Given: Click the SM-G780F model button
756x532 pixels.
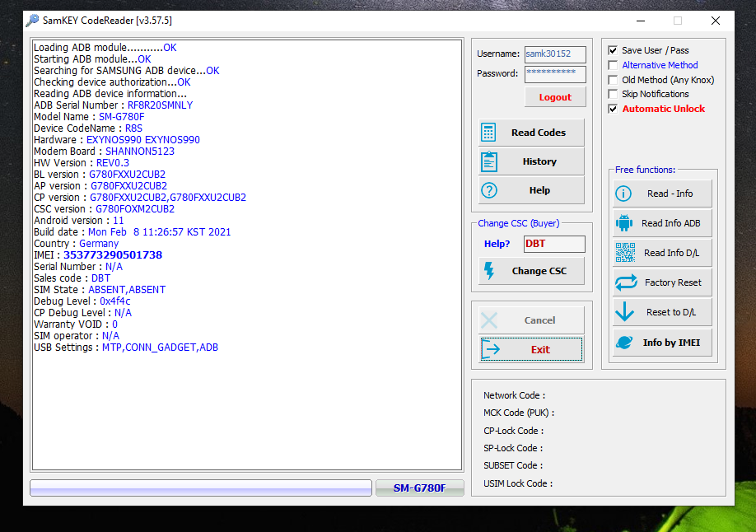Looking at the screenshot, I should tap(419, 488).
